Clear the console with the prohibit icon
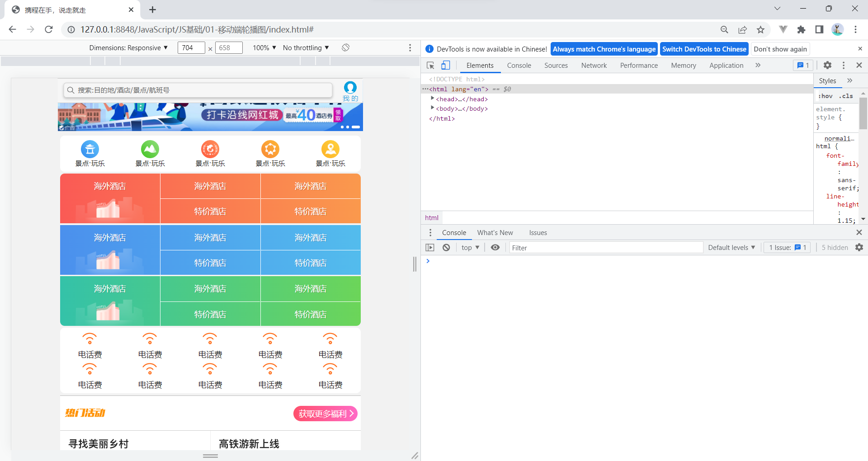This screenshot has height=461, width=868. coord(446,247)
